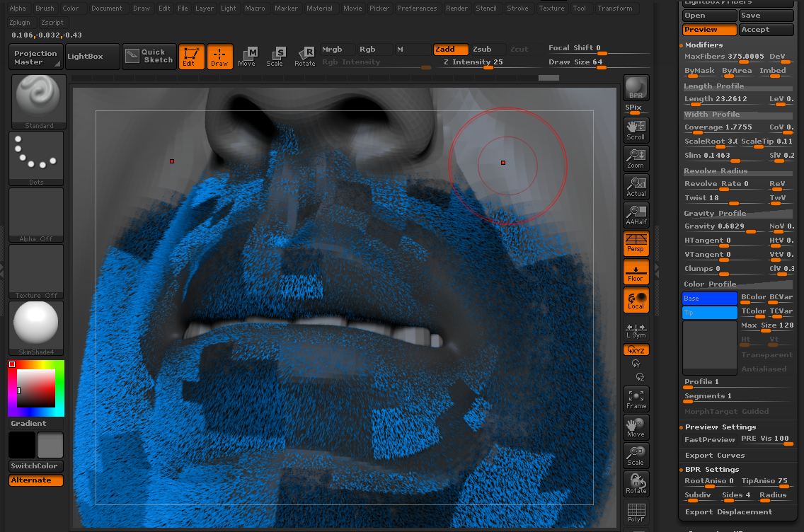Open the Preferences menu

(x=417, y=8)
